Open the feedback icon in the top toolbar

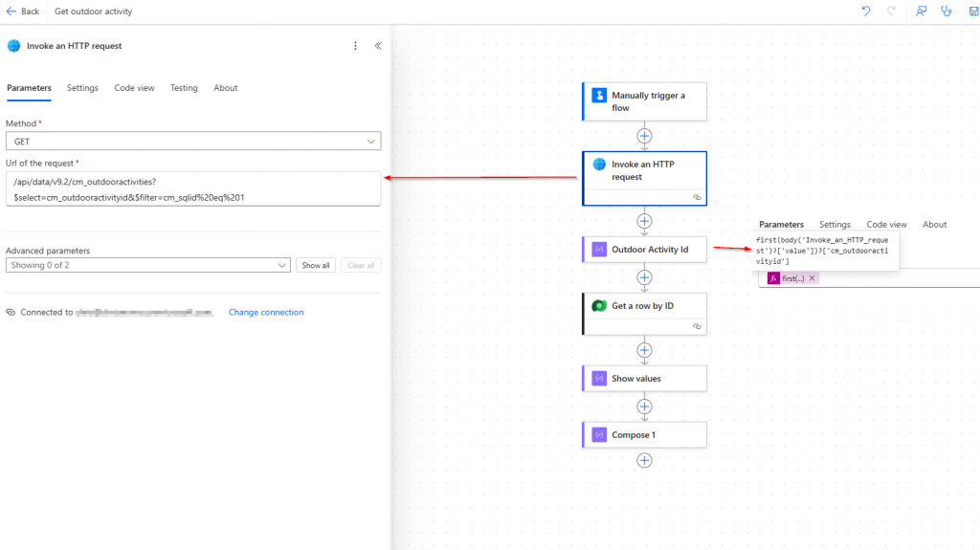(921, 11)
